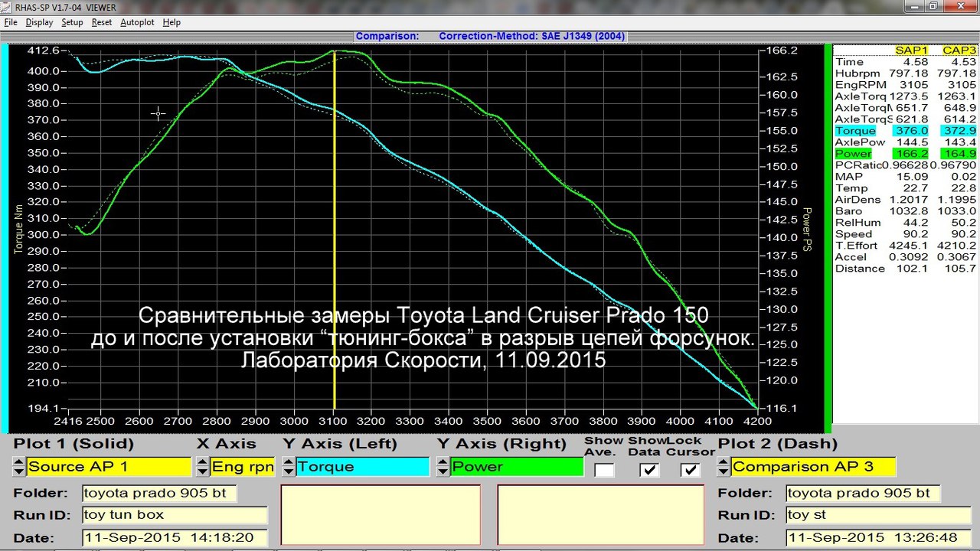Click the T.Effort row label
980x551 pixels.
coord(855,246)
